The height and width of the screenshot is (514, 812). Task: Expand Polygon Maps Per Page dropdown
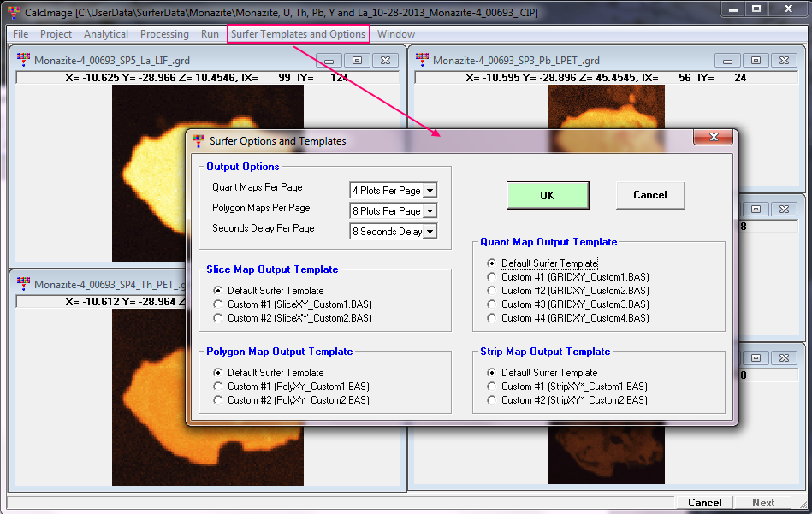pyautogui.click(x=430, y=211)
